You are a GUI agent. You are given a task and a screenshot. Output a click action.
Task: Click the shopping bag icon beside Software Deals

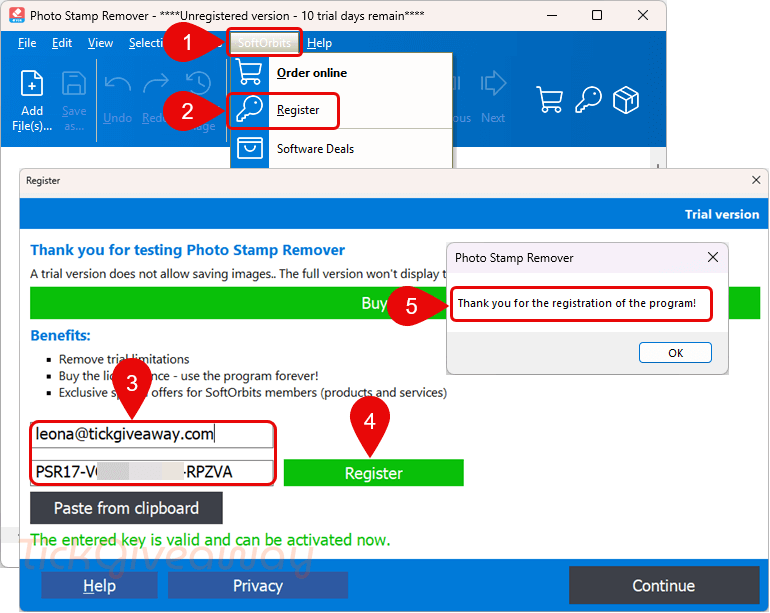pos(250,148)
